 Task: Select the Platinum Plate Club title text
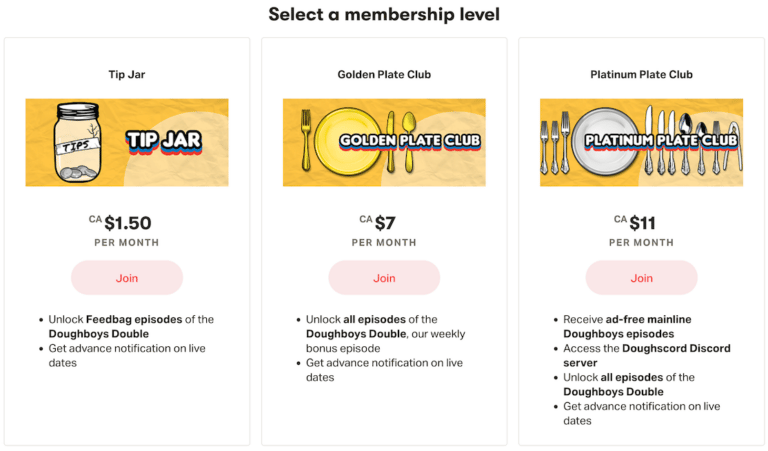(641, 74)
